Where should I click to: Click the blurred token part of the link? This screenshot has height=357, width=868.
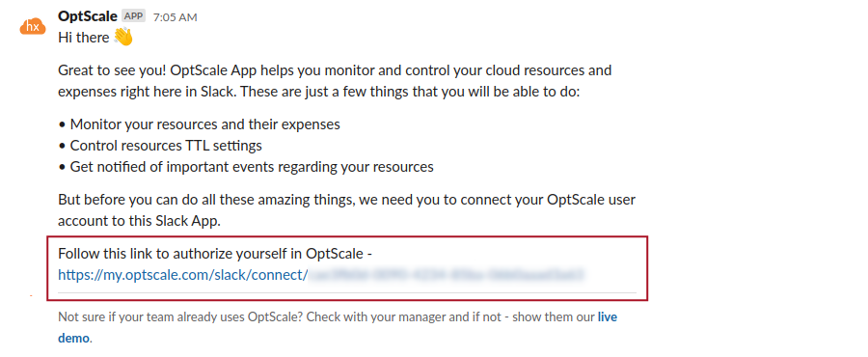click(x=447, y=274)
